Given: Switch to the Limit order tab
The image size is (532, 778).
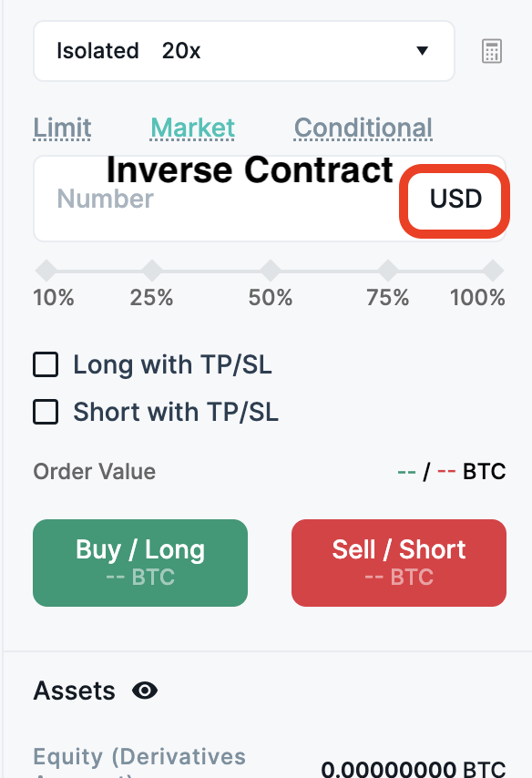Looking at the screenshot, I should 62,128.
